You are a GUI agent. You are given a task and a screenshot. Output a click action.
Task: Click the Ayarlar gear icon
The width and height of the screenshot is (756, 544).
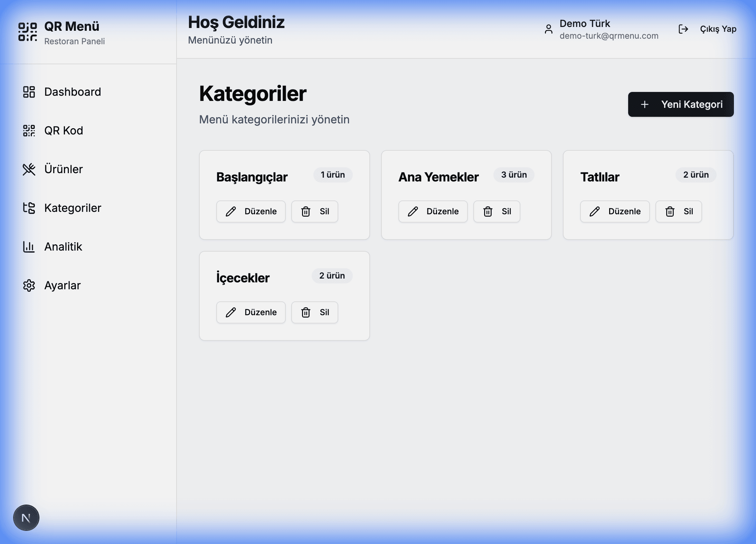29,285
